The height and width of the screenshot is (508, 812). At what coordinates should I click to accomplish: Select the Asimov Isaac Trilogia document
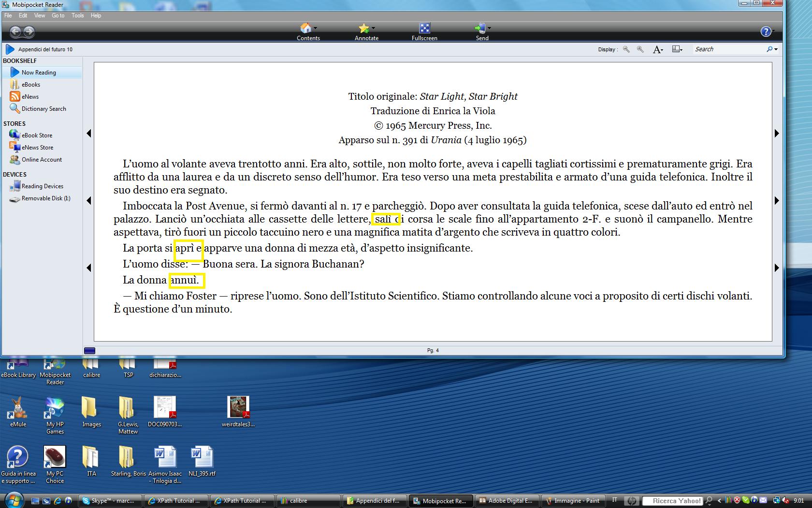[165, 465]
